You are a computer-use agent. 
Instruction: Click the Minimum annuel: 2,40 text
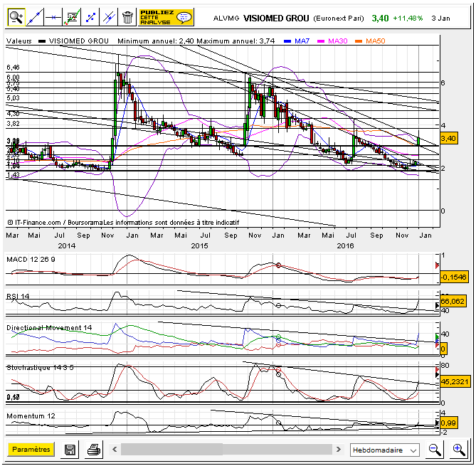click(x=155, y=41)
